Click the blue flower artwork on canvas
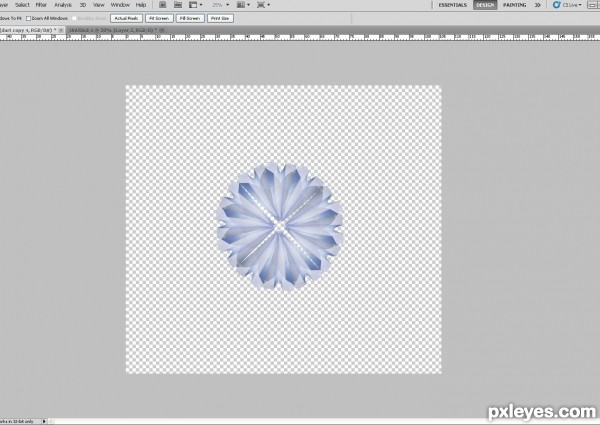Screen dimensions: 600x425 coord(279,227)
